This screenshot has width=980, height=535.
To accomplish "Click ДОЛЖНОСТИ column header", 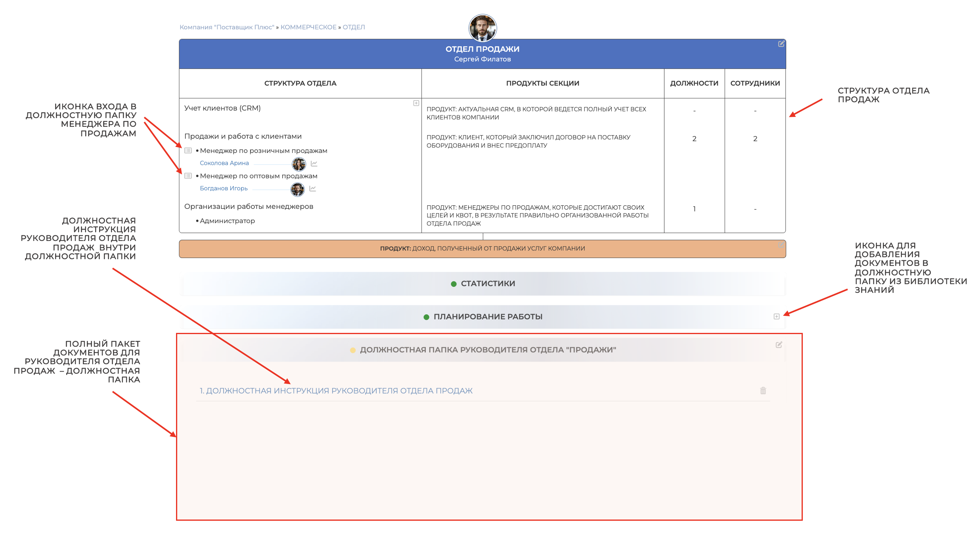I will (x=694, y=83).
